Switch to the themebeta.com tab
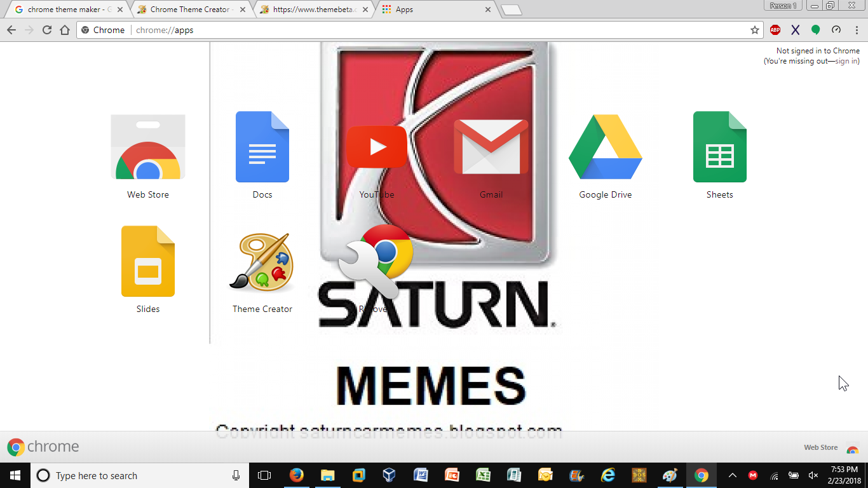868x488 pixels. tap(315, 10)
